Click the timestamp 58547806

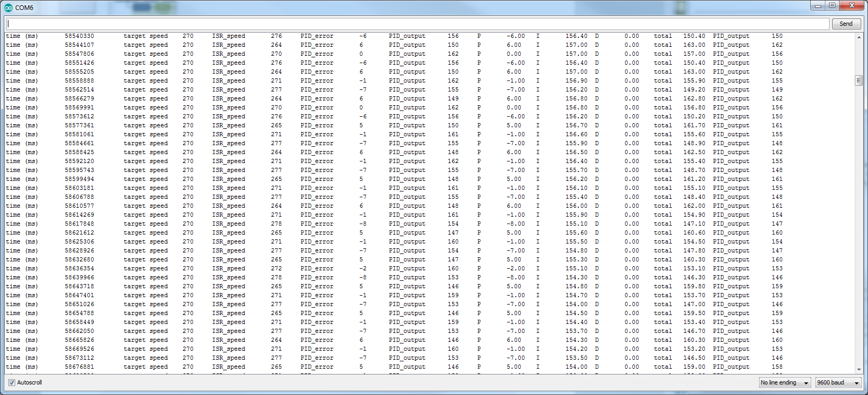(79, 54)
